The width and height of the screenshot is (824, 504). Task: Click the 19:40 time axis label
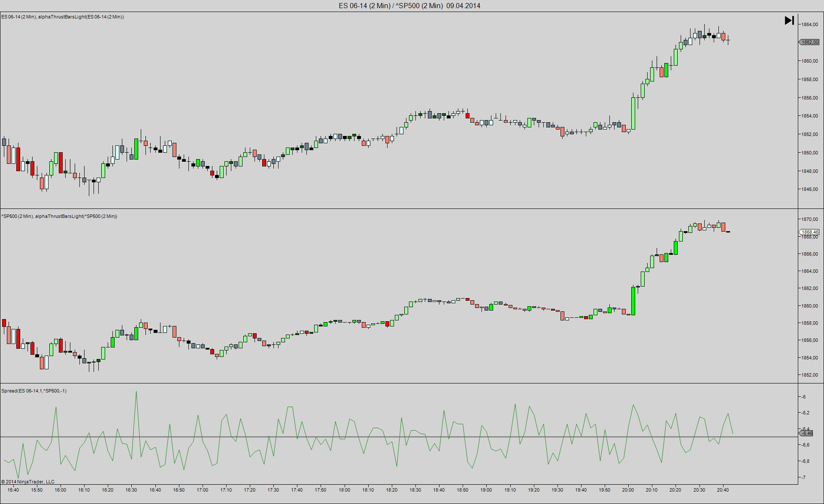coord(581,490)
